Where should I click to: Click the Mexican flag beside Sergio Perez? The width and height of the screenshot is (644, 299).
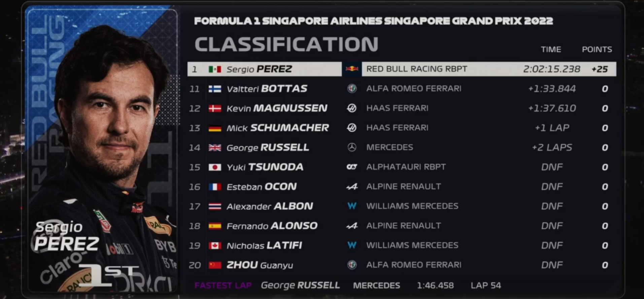[215, 69]
